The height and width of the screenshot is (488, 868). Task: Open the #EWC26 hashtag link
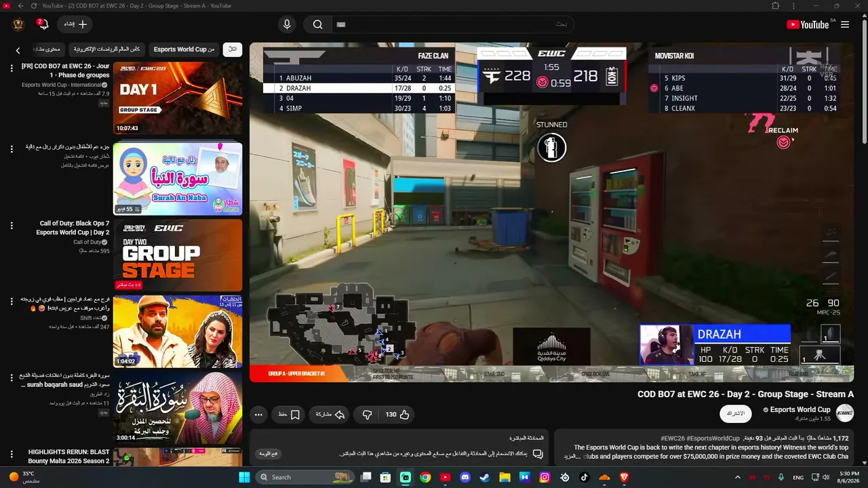tap(672, 439)
